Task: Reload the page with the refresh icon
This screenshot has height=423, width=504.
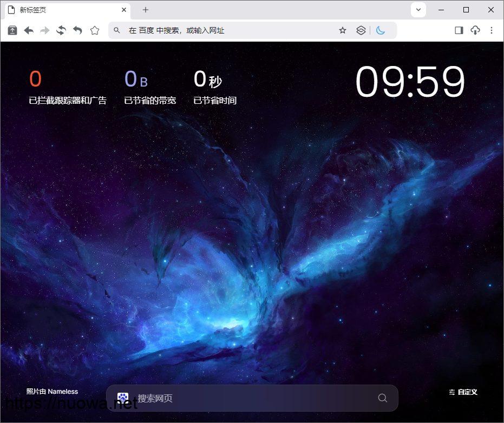Action: click(x=61, y=31)
